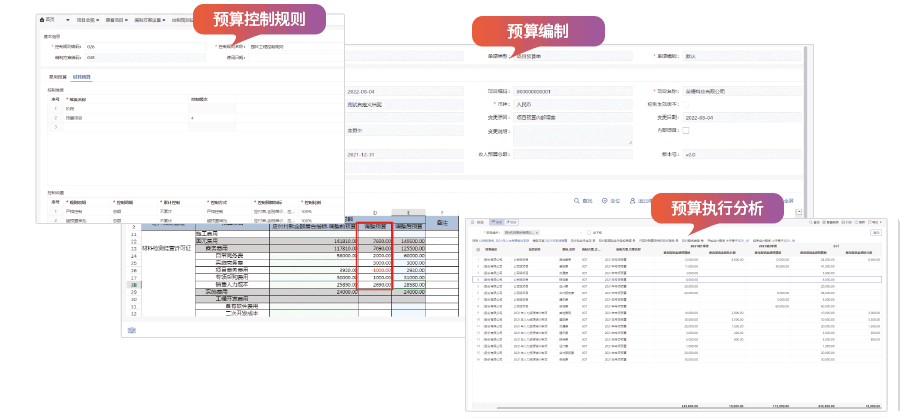Tick the 内部项目 checkbox
The width and height of the screenshot is (900, 418).
point(686,130)
